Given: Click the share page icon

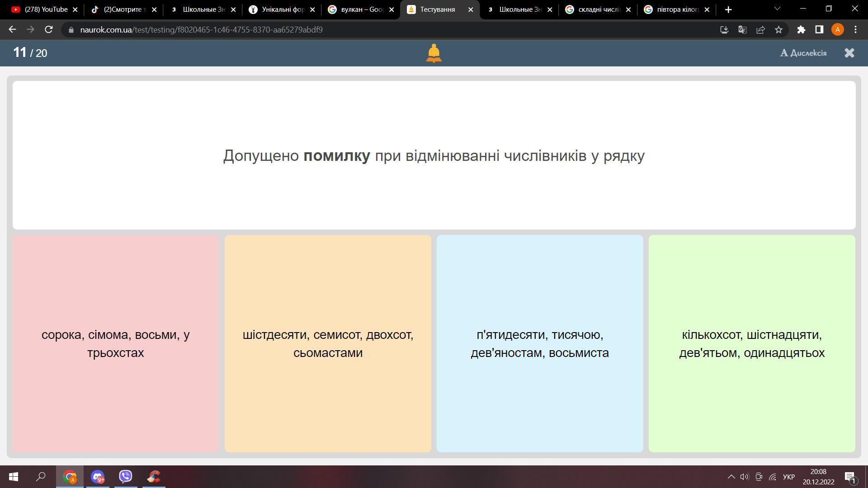Looking at the screenshot, I should point(760,30).
